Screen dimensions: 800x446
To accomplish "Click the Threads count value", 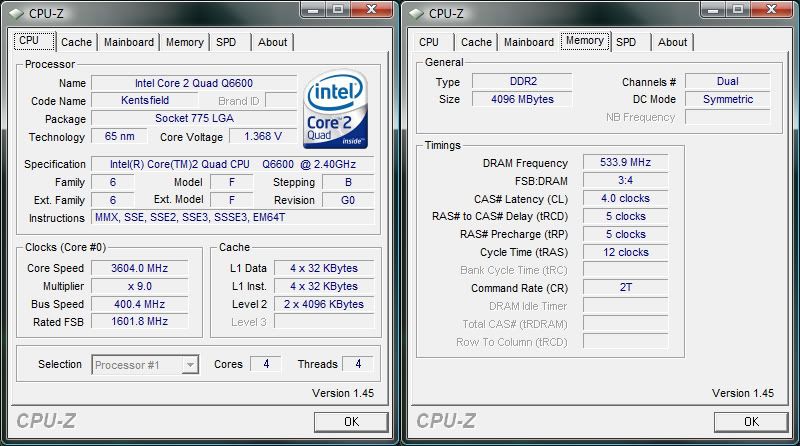I will coord(358,364).
